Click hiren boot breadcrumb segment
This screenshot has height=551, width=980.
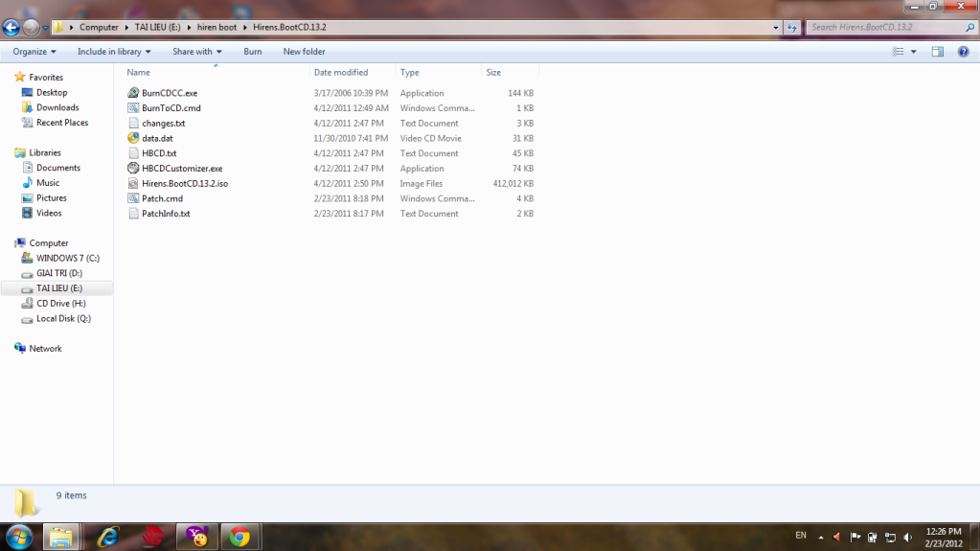[217, 28]
